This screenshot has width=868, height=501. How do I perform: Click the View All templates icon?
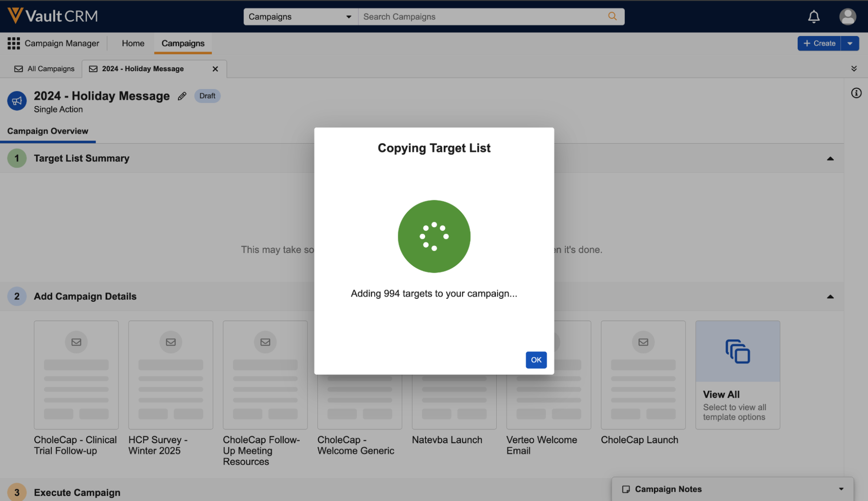737,351
